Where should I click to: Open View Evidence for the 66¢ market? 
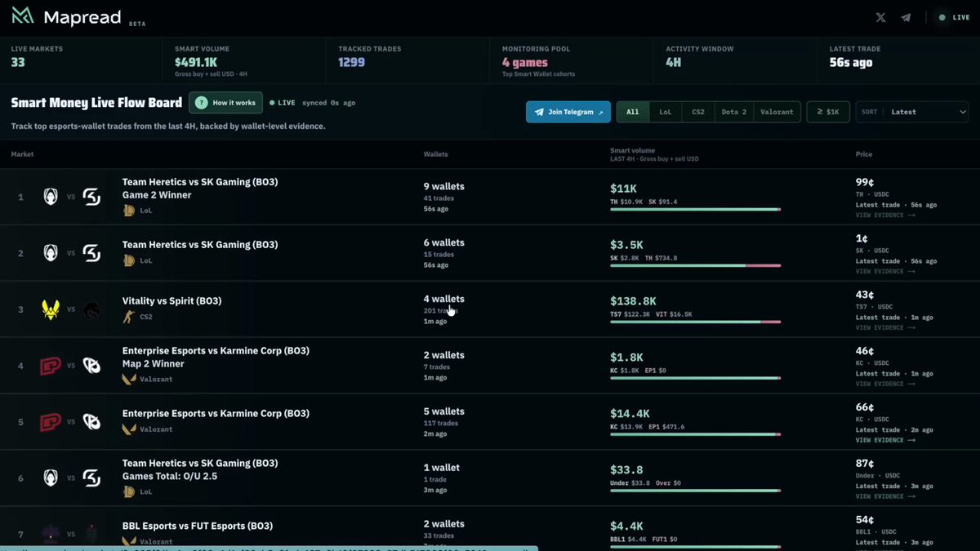(885, 440)
